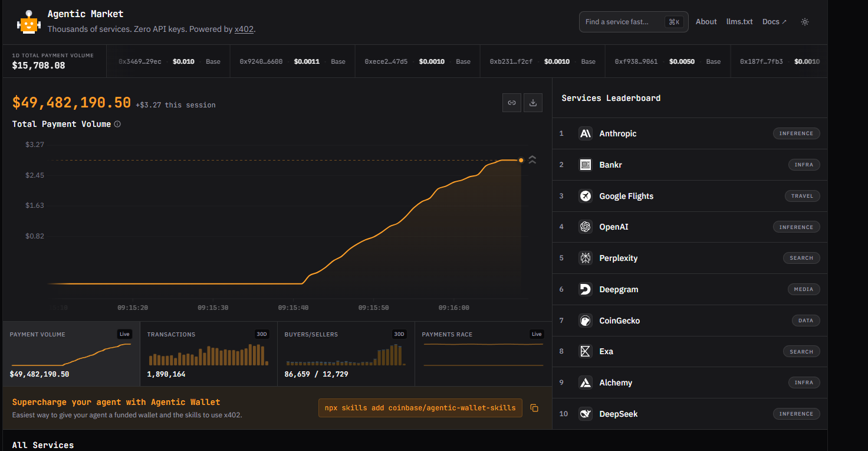Click the Perplexity icon in the leaderboard
Image resolution: width=868 pixels, height=451 pixels.
[x=585, y=258]
